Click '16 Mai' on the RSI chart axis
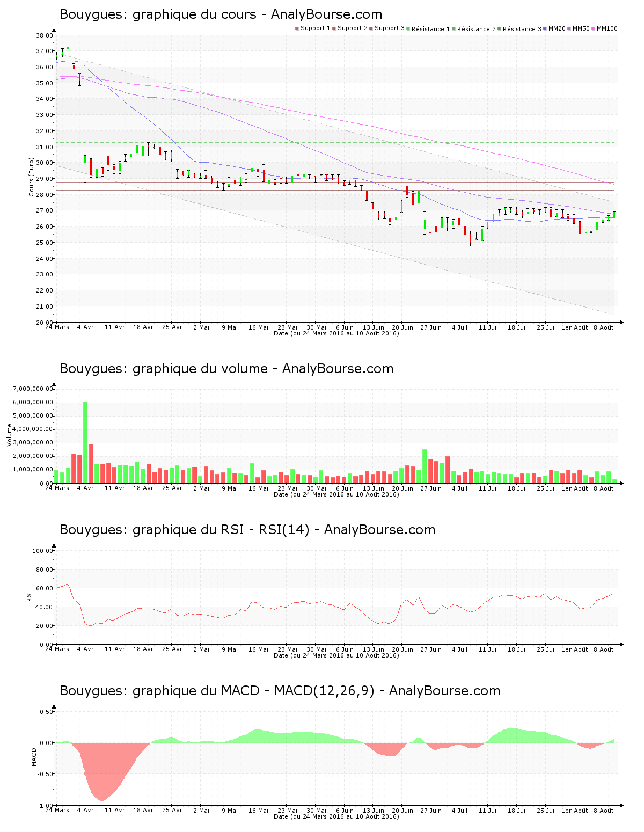644x832 pixels. point(258,649)
